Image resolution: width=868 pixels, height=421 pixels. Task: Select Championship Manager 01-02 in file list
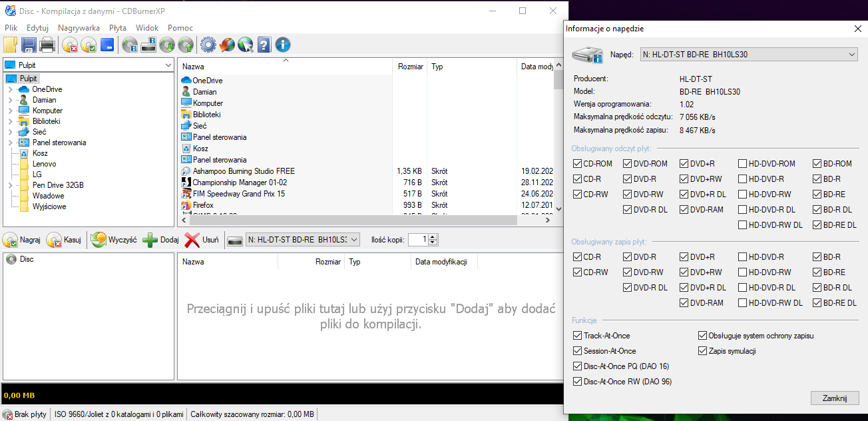234,183
